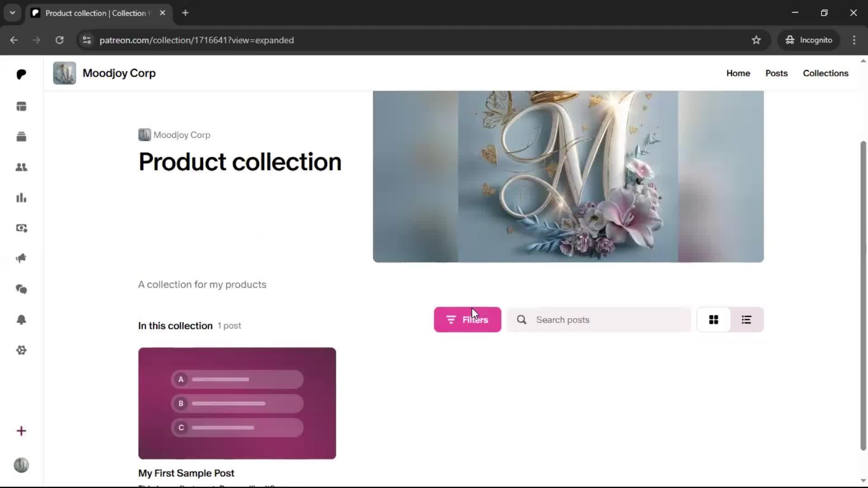Open the notifications bell icon
The image size is (868, 488).
click(21, 319)
